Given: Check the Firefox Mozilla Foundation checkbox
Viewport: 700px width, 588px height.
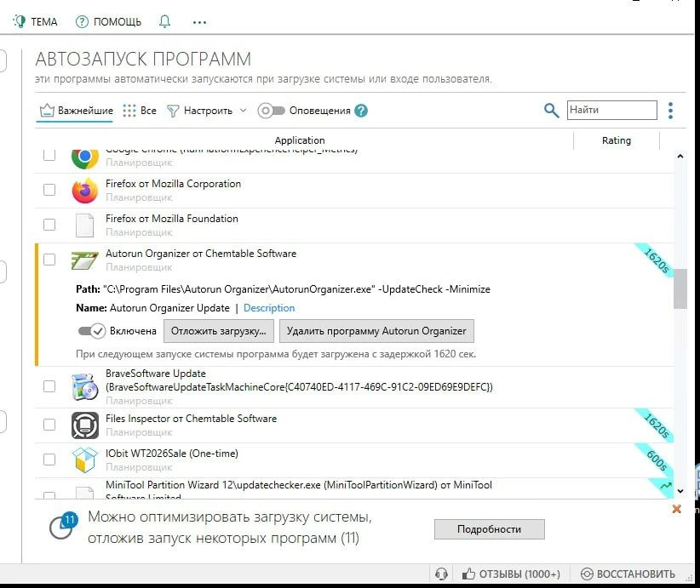Looking at the screenshot, I should coord(49,225).
